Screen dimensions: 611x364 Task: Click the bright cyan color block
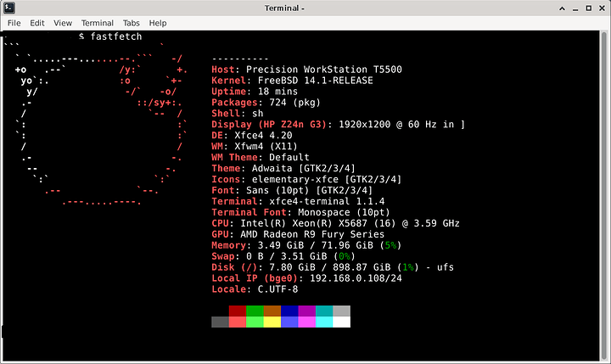pos(324,322)
